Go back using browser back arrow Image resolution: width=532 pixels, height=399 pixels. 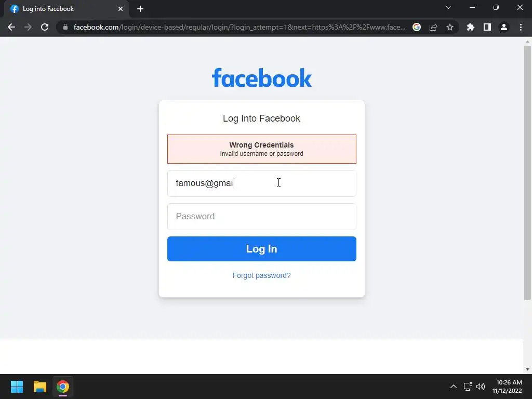pos(11,27)
